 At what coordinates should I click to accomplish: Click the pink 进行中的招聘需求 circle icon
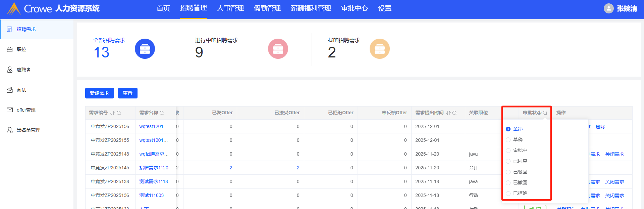[278, 49]
